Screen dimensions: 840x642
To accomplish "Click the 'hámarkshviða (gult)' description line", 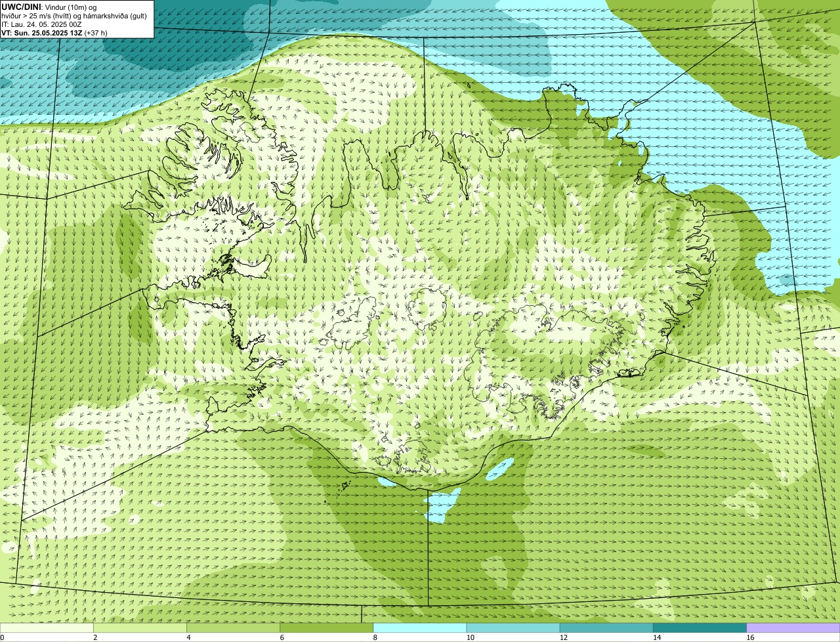I will tap(74, 16).
